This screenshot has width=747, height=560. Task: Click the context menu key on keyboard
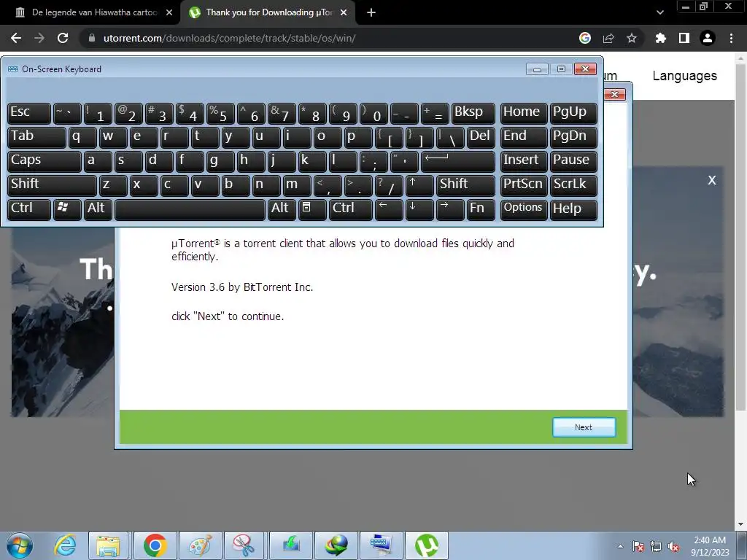[x=312, y=209]
